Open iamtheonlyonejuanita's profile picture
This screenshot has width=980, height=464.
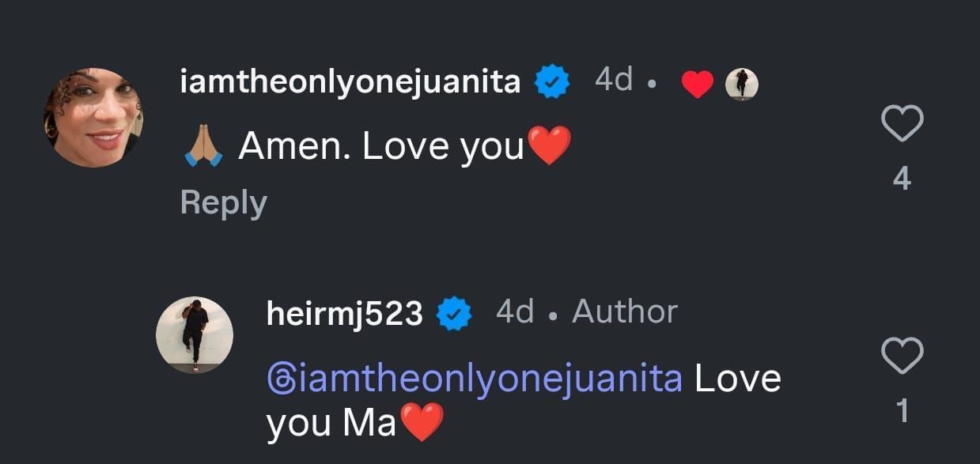[x=93, y=118]
